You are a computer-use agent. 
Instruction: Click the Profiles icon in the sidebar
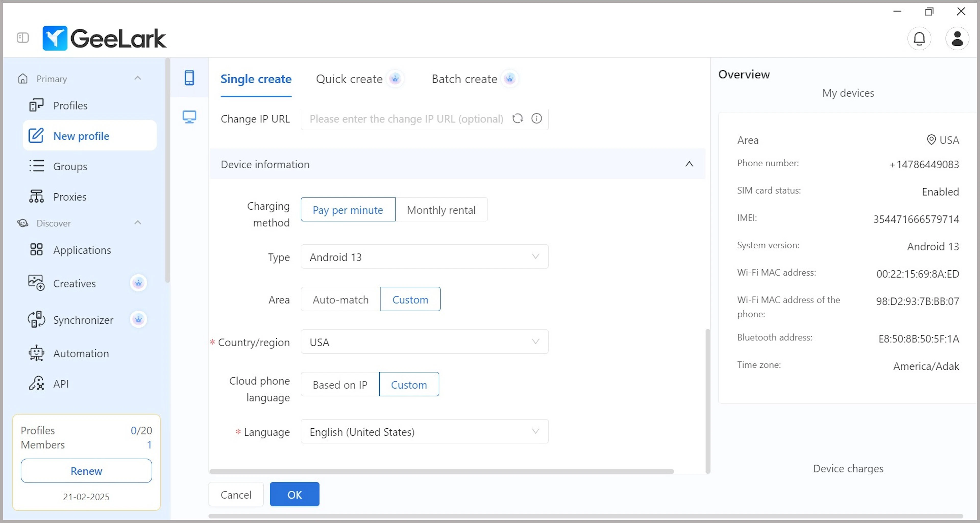coord(36,105)
